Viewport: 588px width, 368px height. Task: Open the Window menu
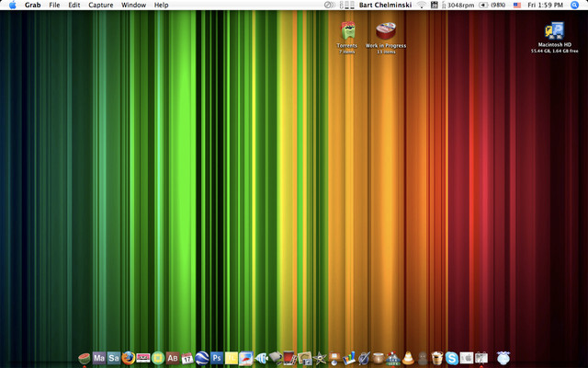click(x=133, y=6)
